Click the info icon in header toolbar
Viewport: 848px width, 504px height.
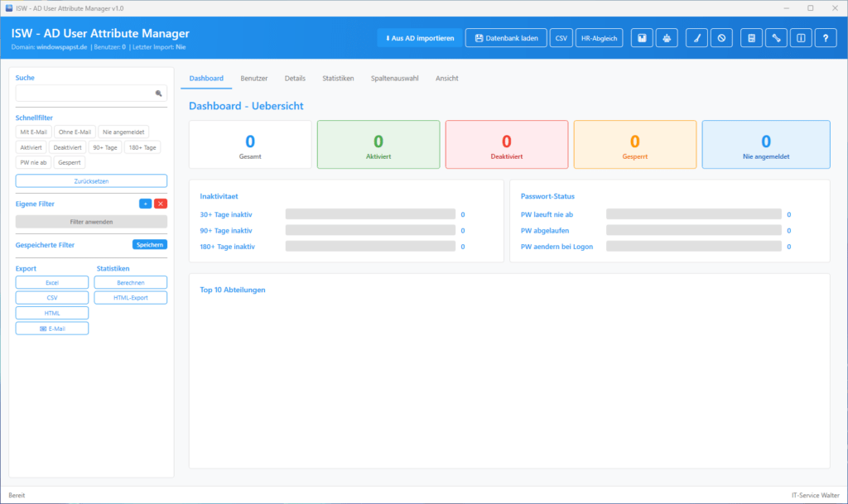pos(801,38)
